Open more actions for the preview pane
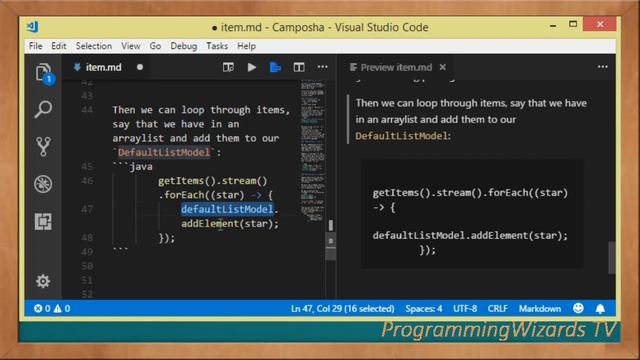 point(603,67)
